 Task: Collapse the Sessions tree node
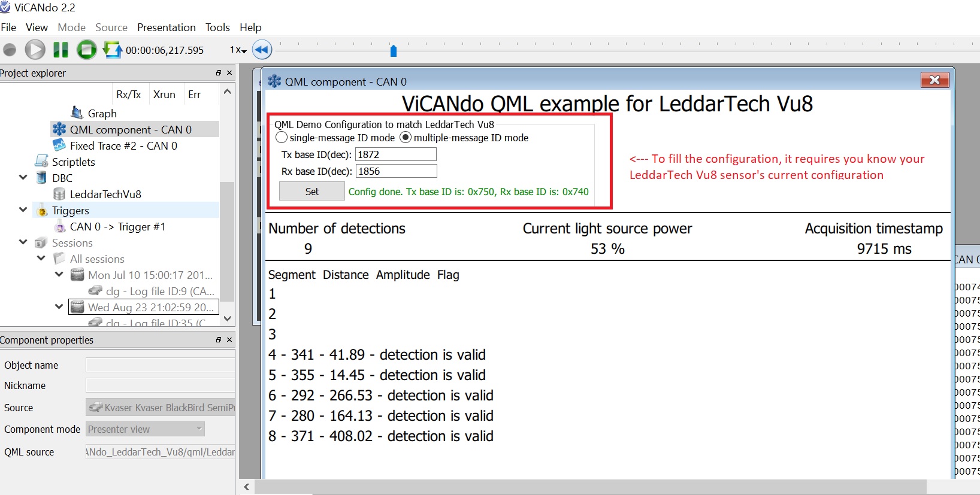click(x=23, y=242)
